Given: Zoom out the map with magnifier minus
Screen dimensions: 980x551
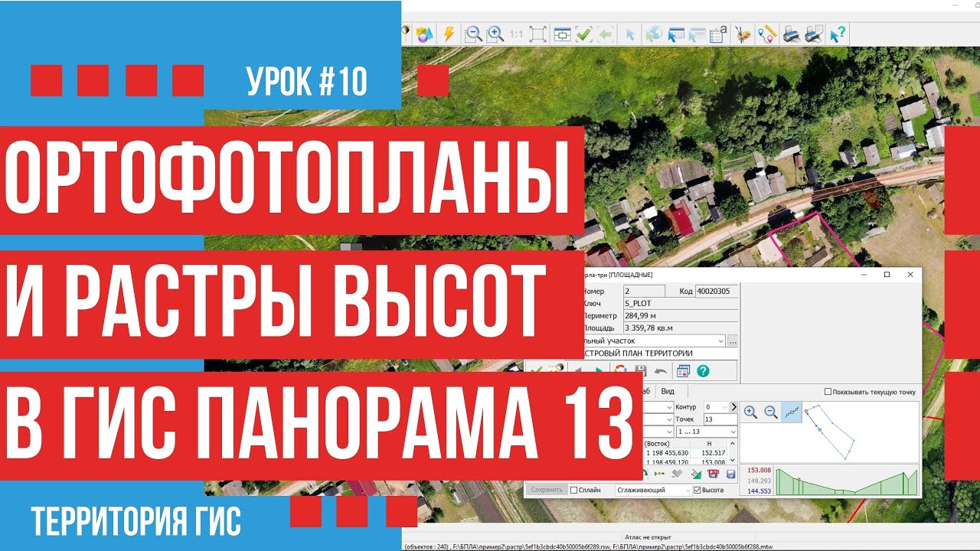Looking at the screenshot, I should point(474,34).
